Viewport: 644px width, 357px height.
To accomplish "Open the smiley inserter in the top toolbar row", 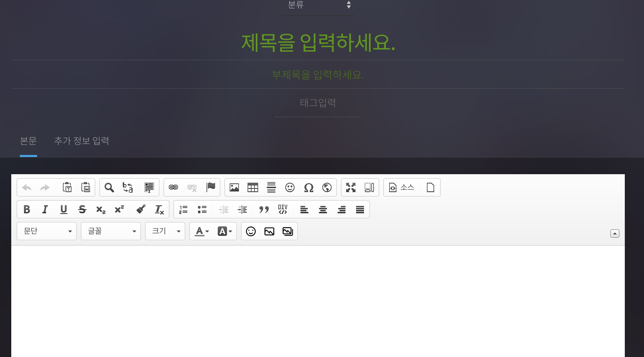I will pyautogui.click(x=290, y=187).
